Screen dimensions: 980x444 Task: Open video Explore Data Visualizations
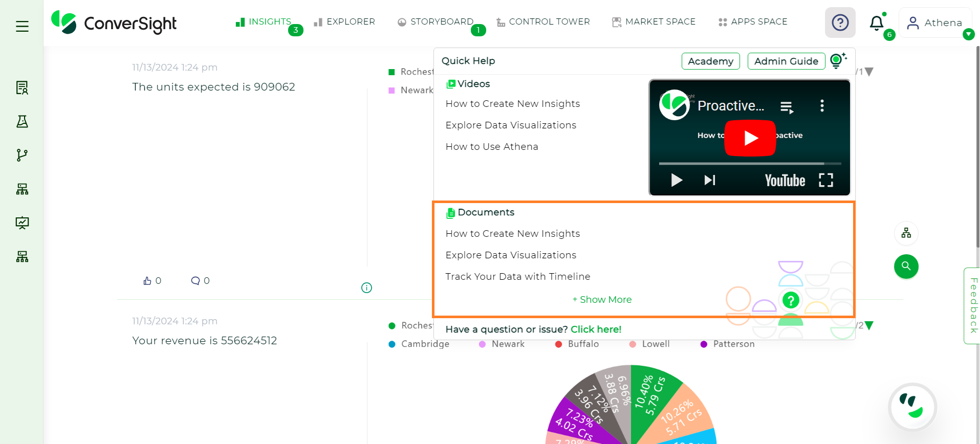click(511, 125)
